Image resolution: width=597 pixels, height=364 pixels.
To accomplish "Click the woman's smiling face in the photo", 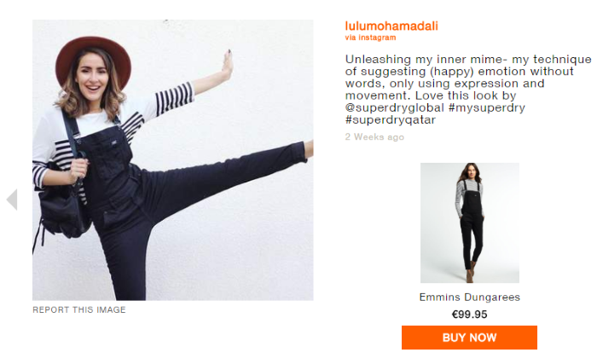I will click(x=93, y=79).
